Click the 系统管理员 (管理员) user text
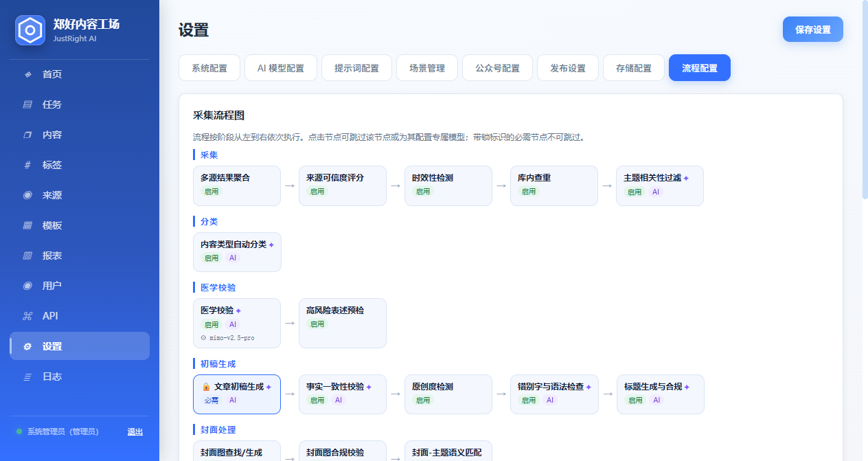Image resolution: width=868 pixels, height=461 pixels. click(x=62, y=431)
